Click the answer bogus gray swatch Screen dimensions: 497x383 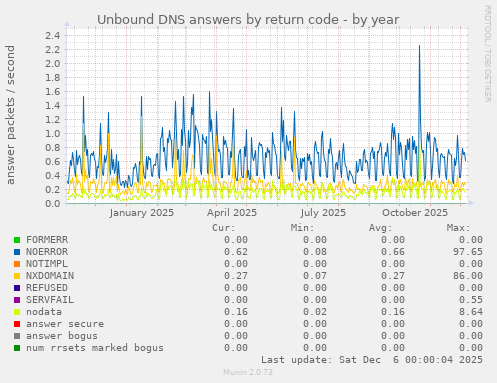pyautogui.click(x=17, y=336)
